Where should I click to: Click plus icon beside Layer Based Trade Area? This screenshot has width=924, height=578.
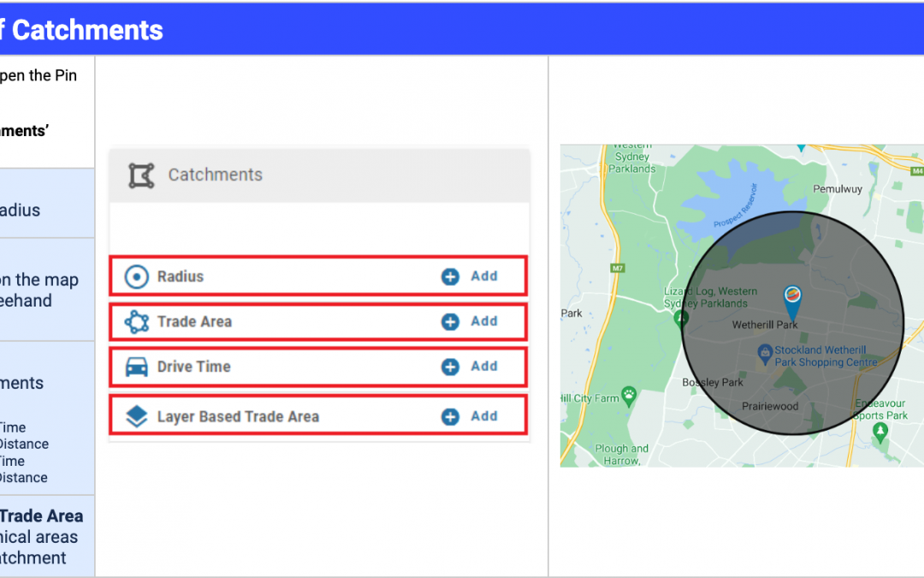pos(450,417)
